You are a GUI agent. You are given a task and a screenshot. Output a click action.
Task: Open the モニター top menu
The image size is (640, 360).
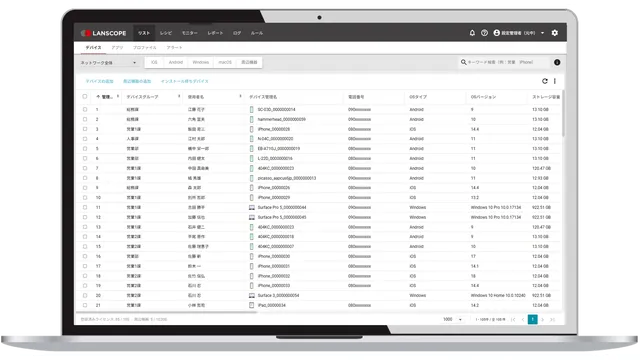[x=189, y=33]
